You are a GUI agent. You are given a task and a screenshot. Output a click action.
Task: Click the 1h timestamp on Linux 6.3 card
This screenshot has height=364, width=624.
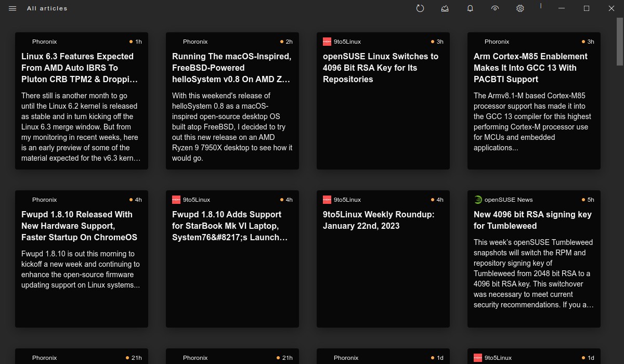tap(138, 42)
